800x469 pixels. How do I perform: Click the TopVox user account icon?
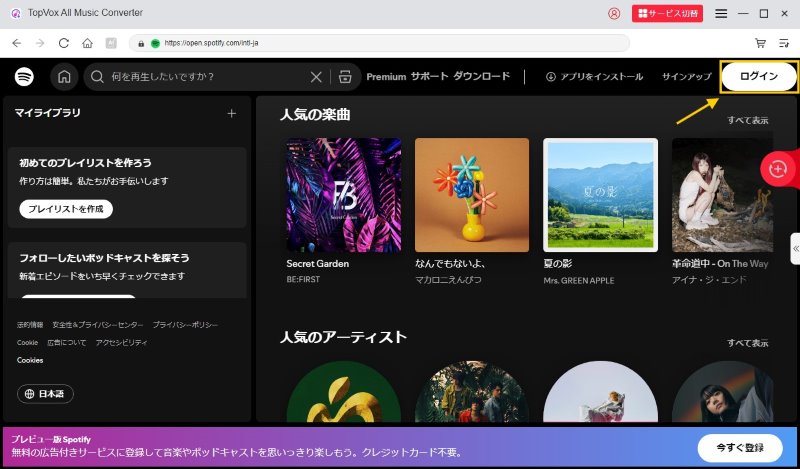click(x=614, y=14)
